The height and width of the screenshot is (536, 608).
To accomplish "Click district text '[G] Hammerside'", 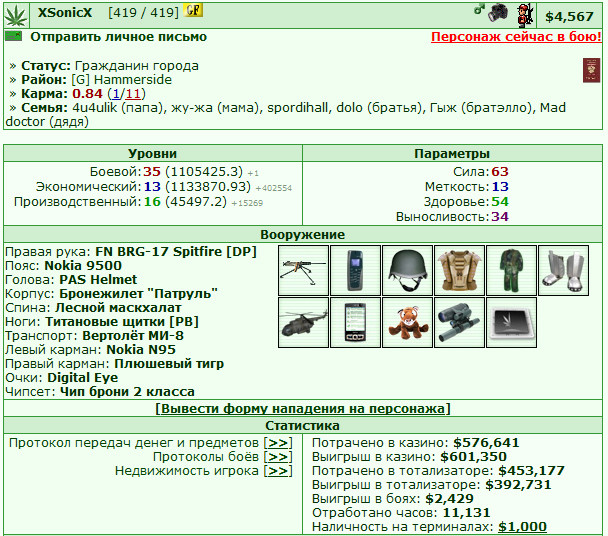I will (x=121, y=80).
